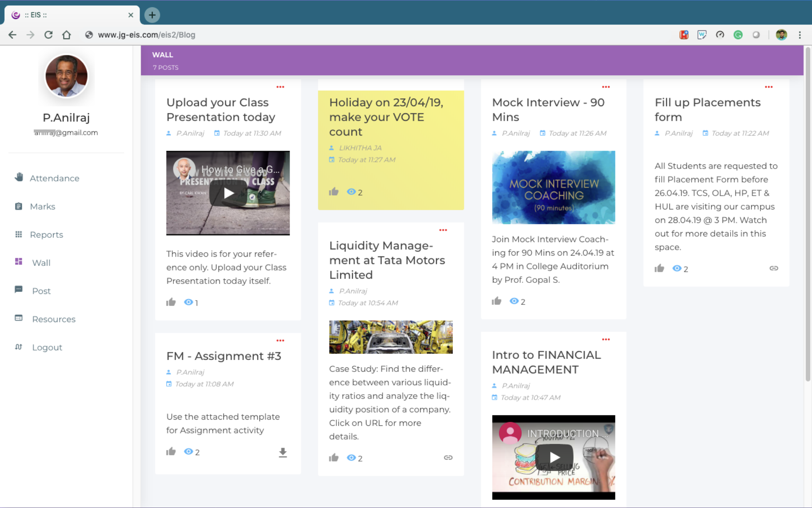Image resolution: width=812 pixels, height=508 pixels.
Task: Click the views eye icon on Mock Interview post
Action: pyautogui.click(x=514, y=301)
